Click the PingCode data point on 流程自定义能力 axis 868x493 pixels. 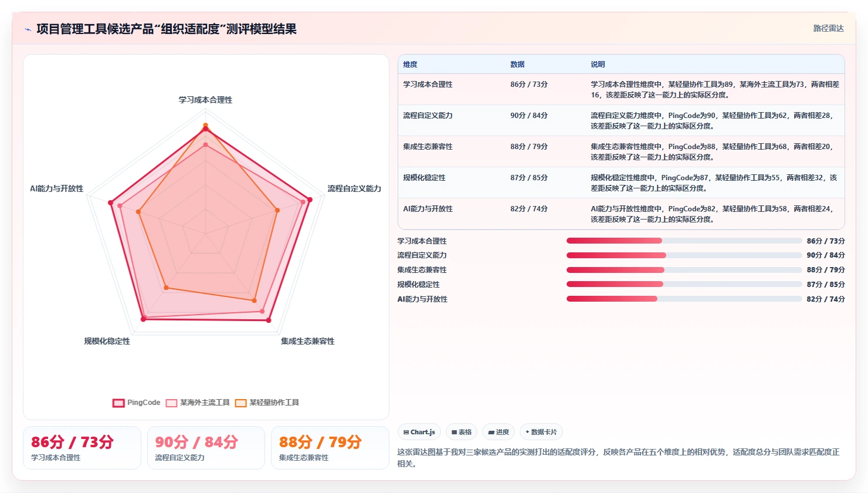(x=310, y=200)
